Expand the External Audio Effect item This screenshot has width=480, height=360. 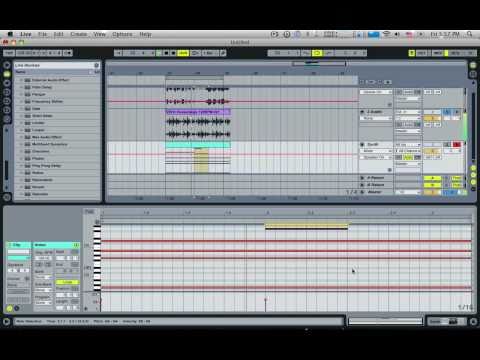tap(22, 80)
